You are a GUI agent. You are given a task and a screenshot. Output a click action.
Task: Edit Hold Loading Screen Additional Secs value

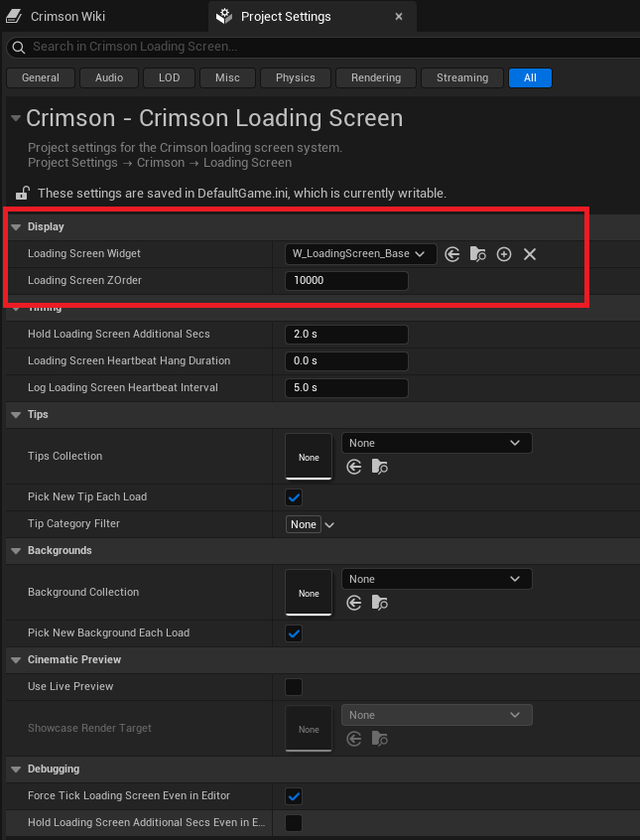click(346, 335)
